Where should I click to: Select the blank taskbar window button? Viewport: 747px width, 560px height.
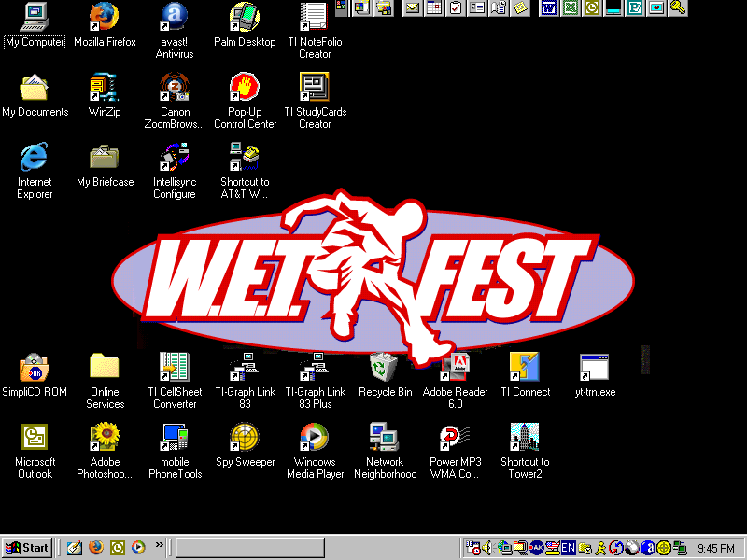pyautogui.click(x=250, y=548)
